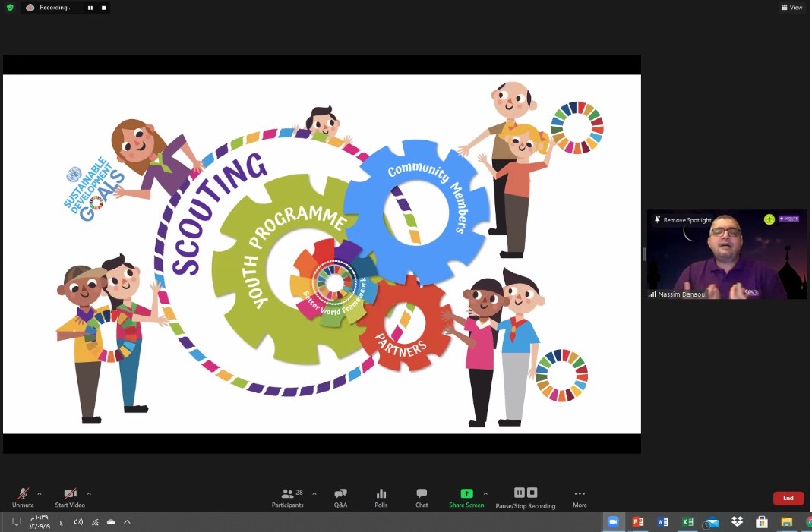Expand video options arrow beside Start Video
Viewport: 812px width, 532px height.
click(89, 493)
